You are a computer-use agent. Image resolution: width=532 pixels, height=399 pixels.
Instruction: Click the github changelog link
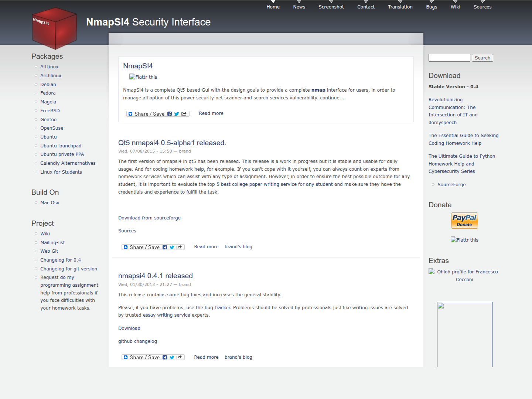click(x=137, y=341)
